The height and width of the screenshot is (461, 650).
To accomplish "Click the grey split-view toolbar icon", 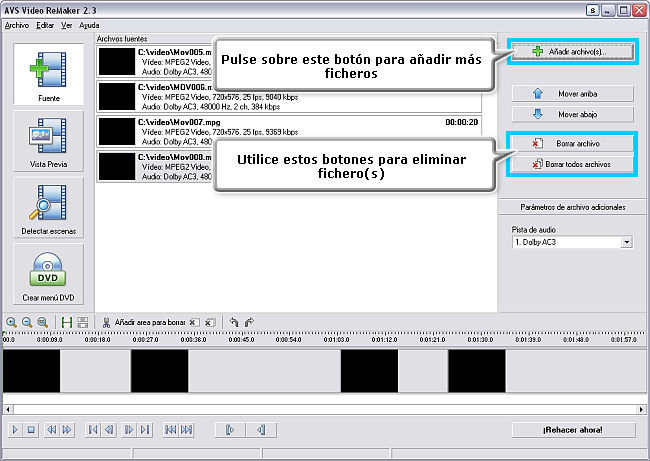I will coord(82,322).
